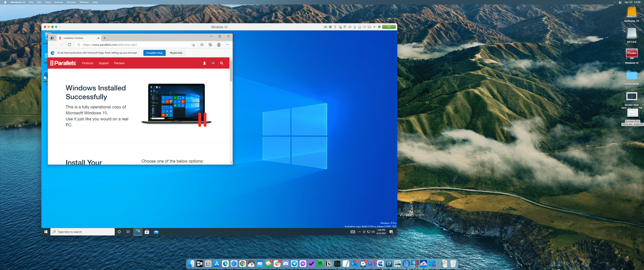Open the Products menu on Parallels site

88,63
